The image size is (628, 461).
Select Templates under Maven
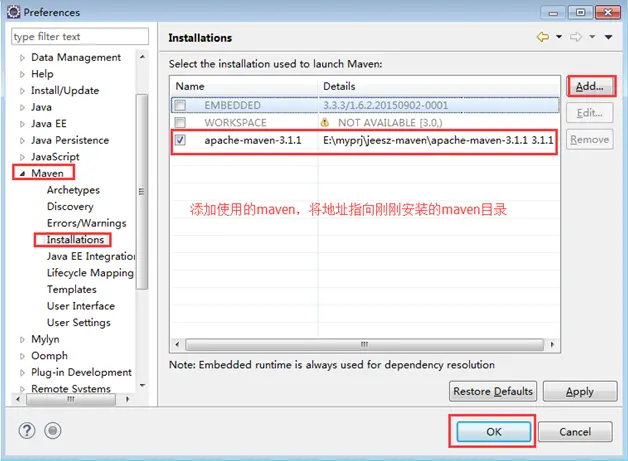point(72,289)
